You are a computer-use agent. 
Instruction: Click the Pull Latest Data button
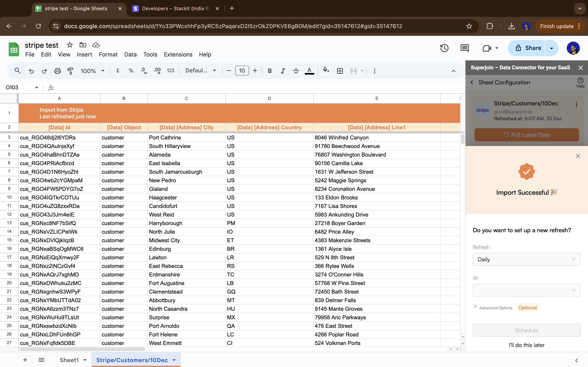coord(526,135)
